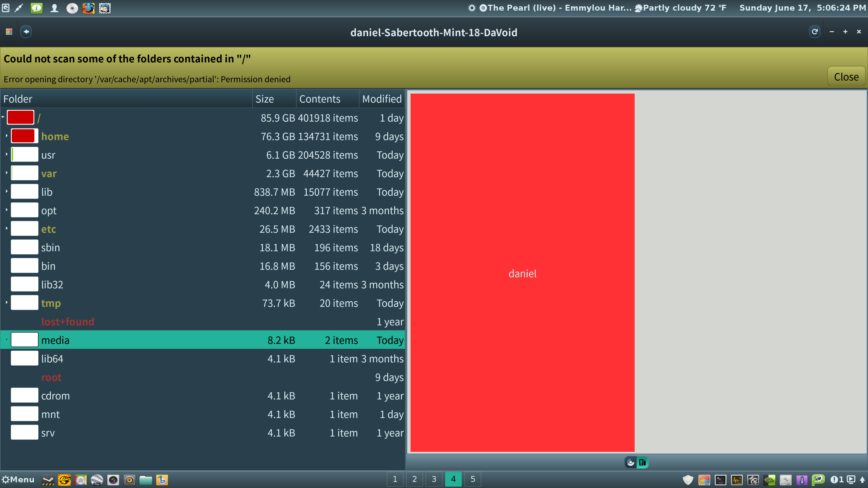Switch to workspace 4

453,479
